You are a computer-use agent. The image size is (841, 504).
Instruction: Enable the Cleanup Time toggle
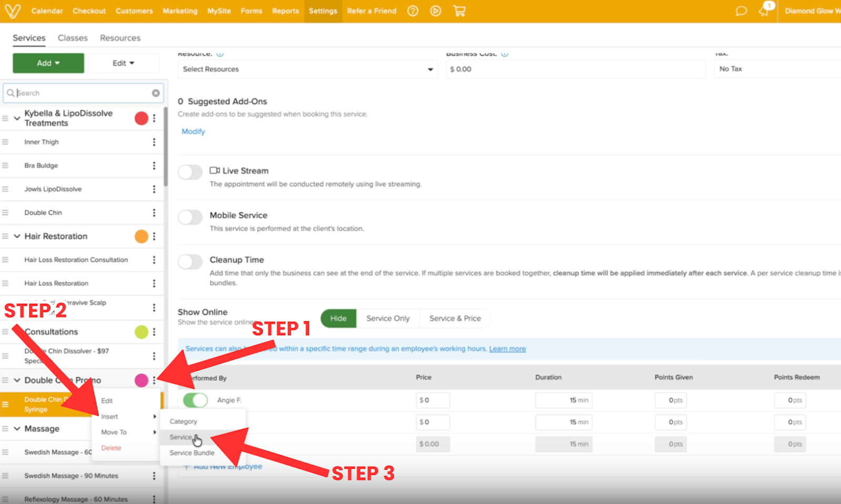190,261
